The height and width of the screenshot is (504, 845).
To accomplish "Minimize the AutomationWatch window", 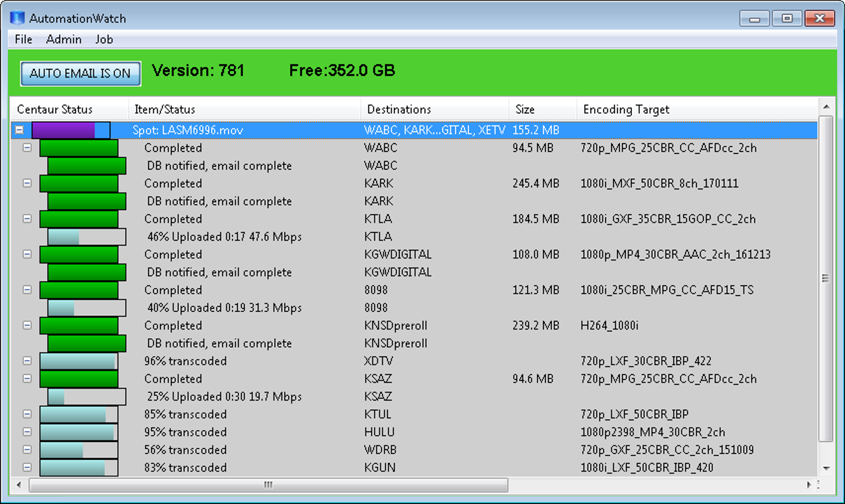I will tap(755, 18).
